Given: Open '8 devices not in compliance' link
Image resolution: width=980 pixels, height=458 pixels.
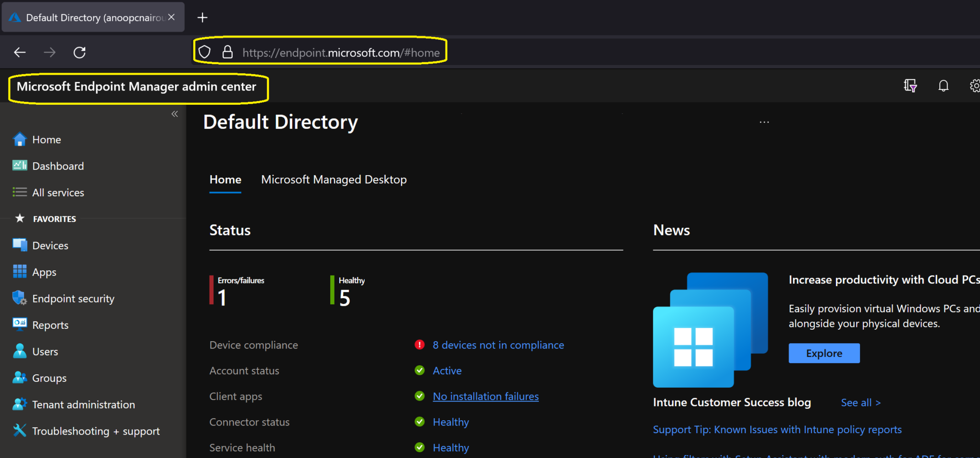Looking at the screenshot, I should tap(498, 345).
